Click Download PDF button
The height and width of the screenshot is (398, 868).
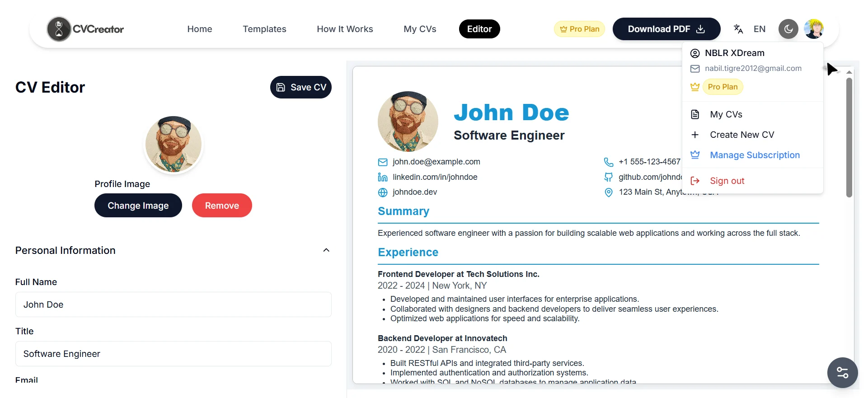pyautogui.click(x=666, y=29)
